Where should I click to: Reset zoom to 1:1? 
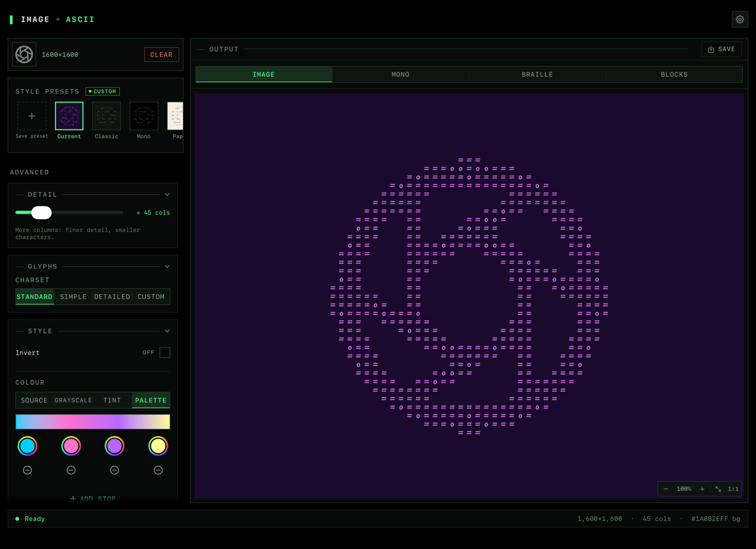point(733,489)
